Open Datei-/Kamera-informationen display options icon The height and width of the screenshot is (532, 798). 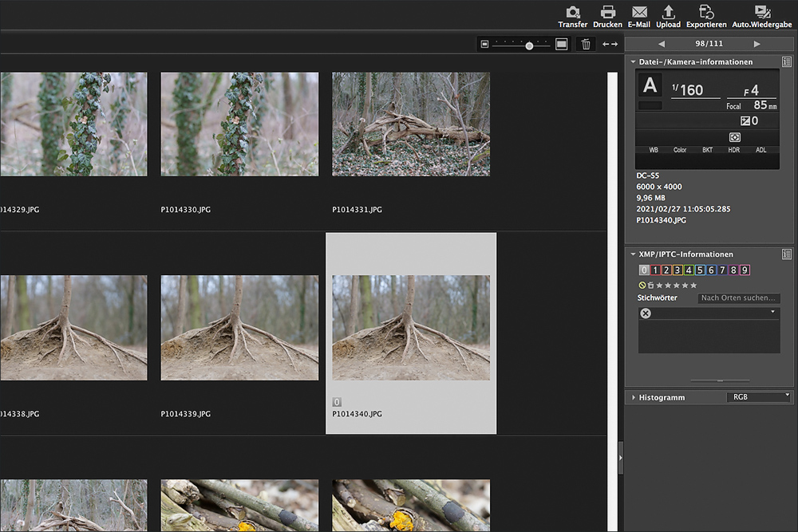point(787,62)
